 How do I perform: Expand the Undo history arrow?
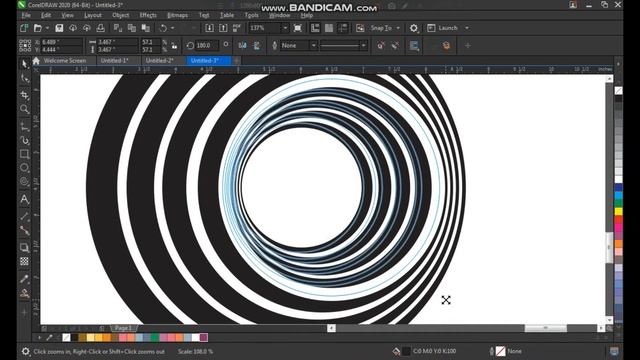tap(173, 28)
